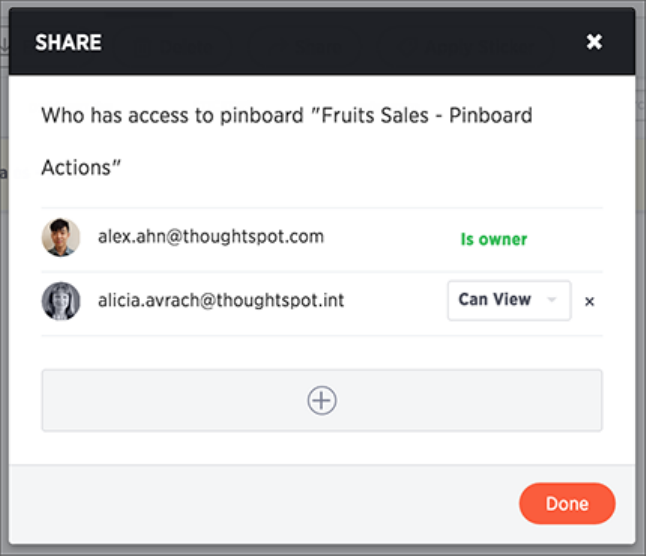Click alicia.avrach's profile avatar

coord(61,300)
